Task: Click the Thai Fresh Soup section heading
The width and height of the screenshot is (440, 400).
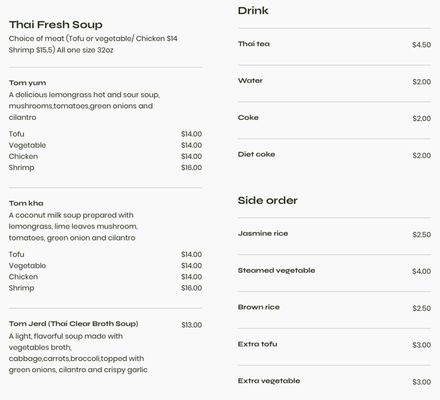Action: pos(56,25)
